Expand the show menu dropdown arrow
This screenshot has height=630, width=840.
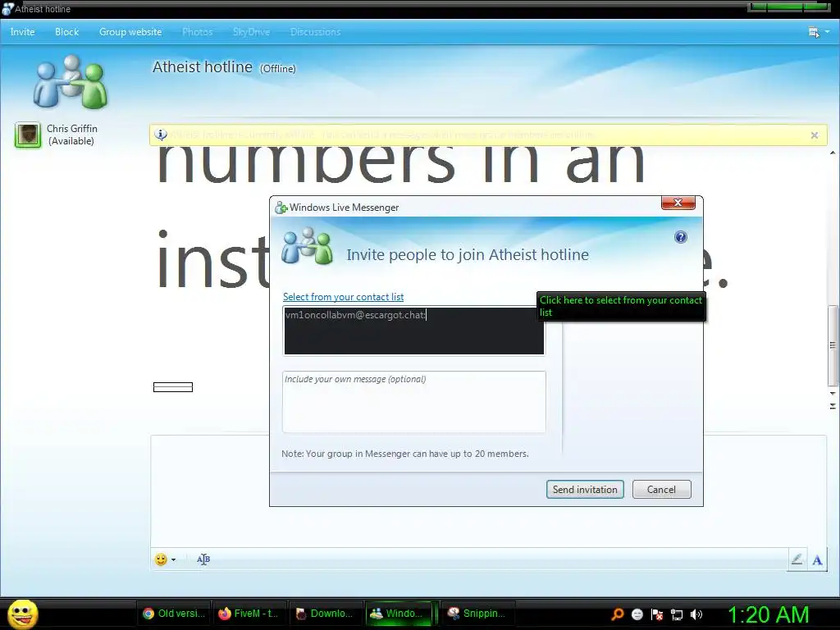click(827, 32)
